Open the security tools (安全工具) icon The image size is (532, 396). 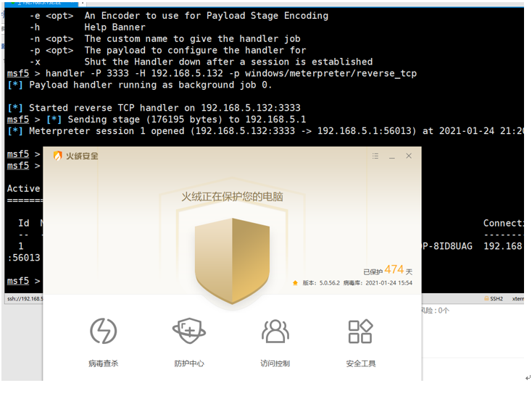point(361,331)
